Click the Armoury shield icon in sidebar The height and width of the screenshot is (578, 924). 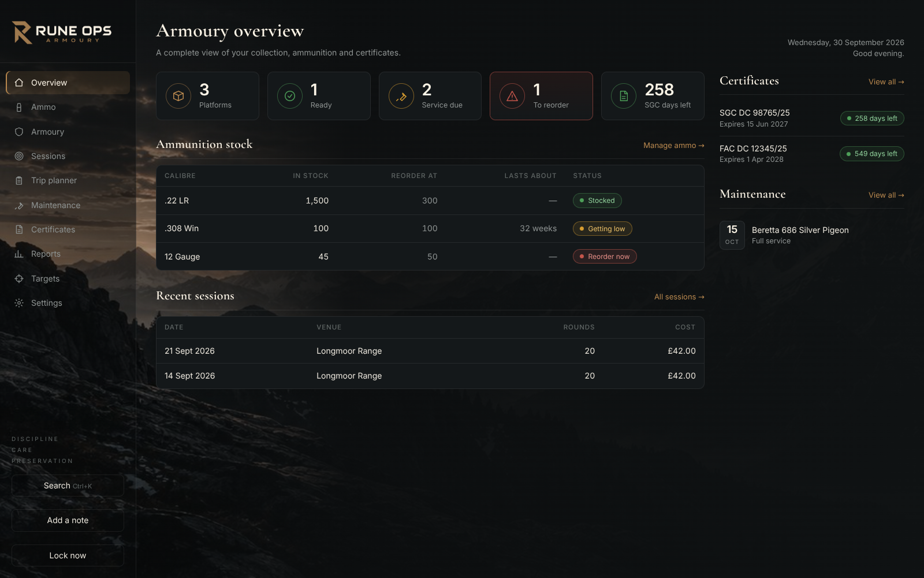[19, 132]
